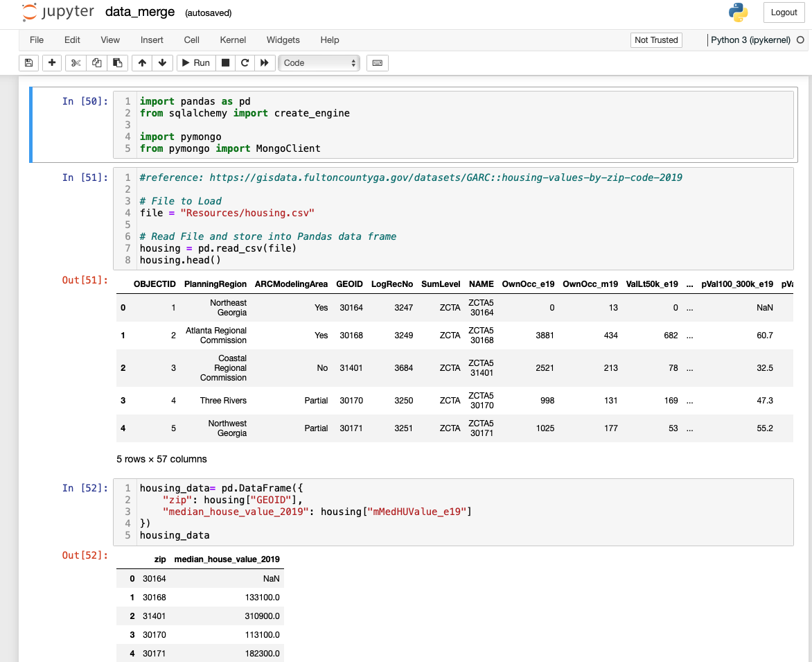812x662 pixels.
Task: Open the Kernel menu
Action: (x=232, y=40)
